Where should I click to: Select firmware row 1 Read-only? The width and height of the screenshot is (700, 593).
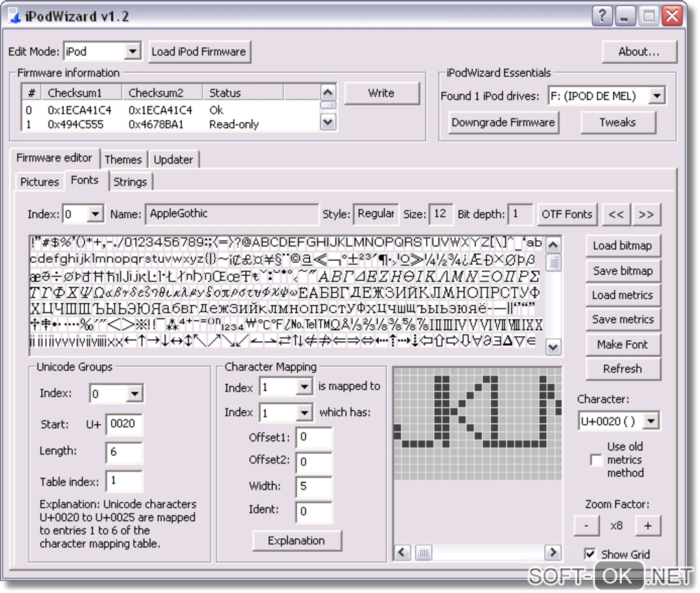pos(170,124)
